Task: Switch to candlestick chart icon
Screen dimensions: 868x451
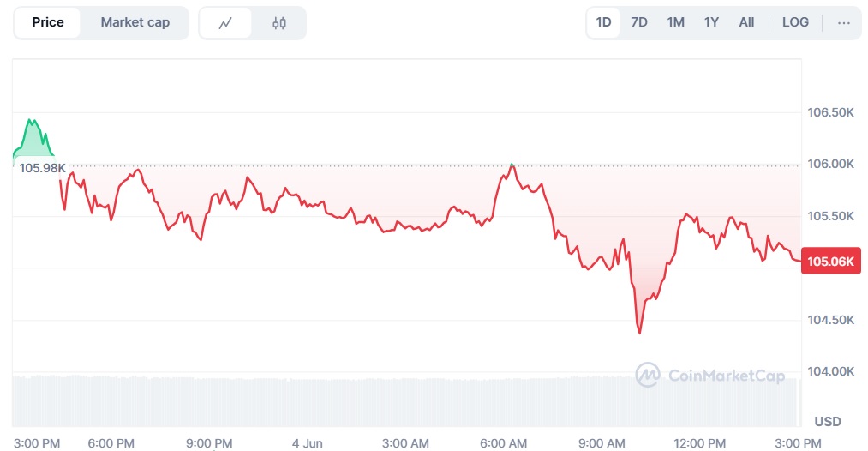Action: [279, 22]
